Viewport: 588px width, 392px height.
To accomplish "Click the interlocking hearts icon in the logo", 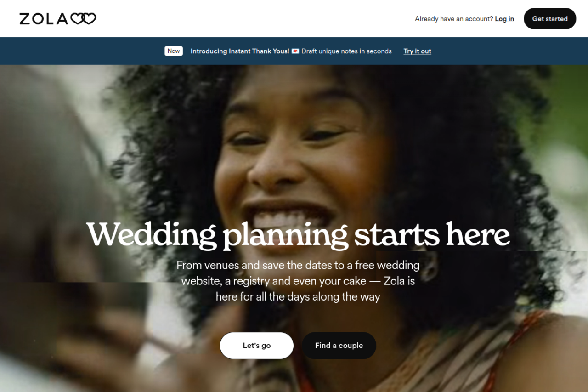I will coord(83,18).
